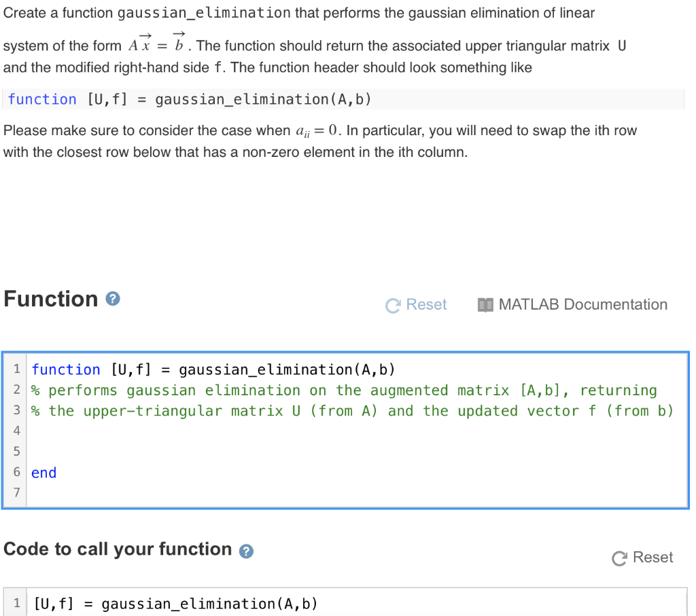Click the end keyword in the function editor
Image resolution: width=696 pixels, height=616 pixels.
[43, 472]
